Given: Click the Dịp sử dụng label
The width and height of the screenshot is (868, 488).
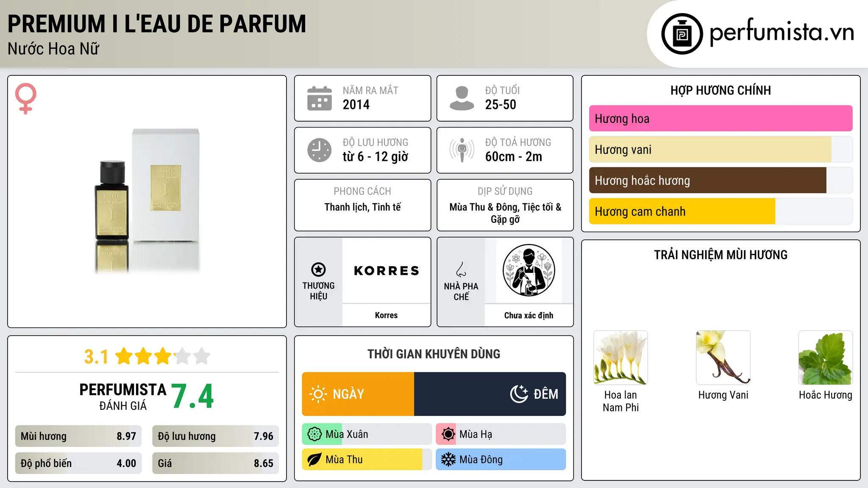Looking at the screenshot, I should point(505,191).
